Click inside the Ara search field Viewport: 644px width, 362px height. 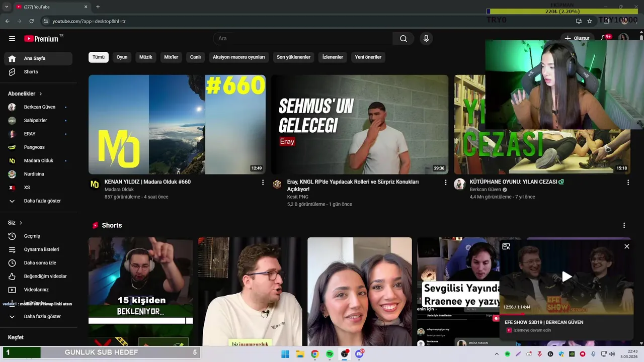pyautogui.click(x=303, y=39)
